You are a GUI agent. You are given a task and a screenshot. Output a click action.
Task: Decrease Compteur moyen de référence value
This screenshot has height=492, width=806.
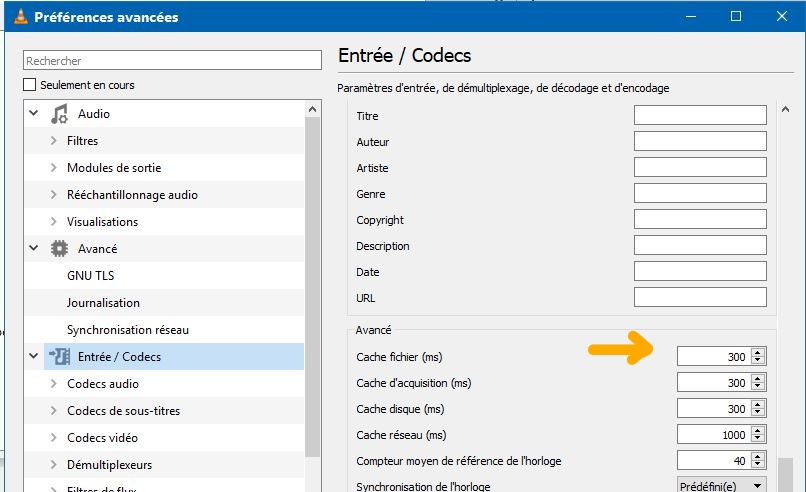tap(758, 464)
